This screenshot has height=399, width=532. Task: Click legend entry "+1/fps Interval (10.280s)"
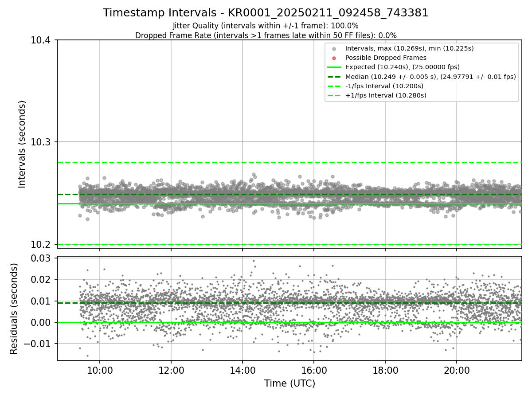point(386,95)
